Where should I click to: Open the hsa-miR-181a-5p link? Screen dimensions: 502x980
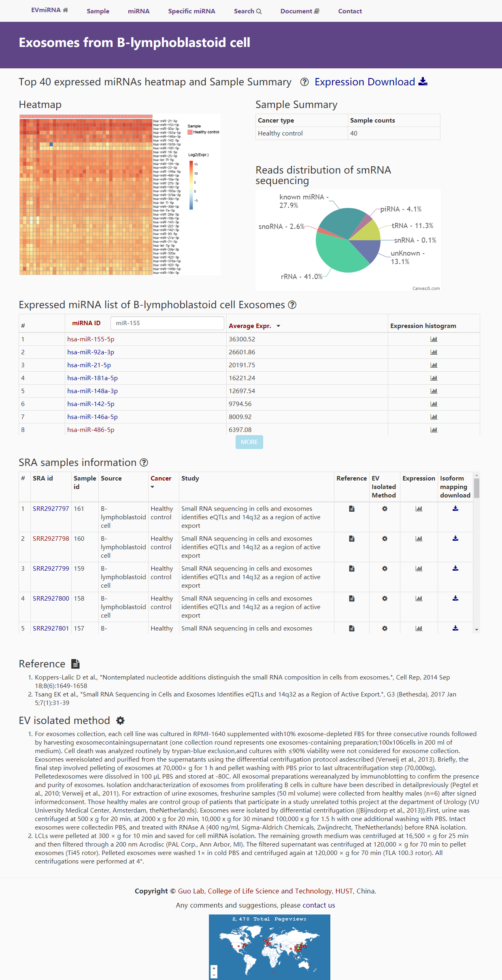coord(92,378)
